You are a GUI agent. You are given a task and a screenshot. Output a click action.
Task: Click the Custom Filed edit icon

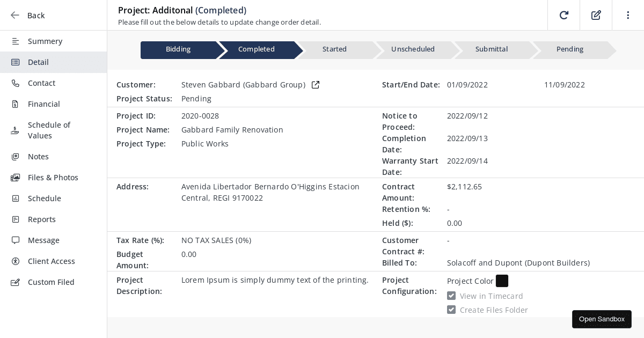click(x=16, y=282)
